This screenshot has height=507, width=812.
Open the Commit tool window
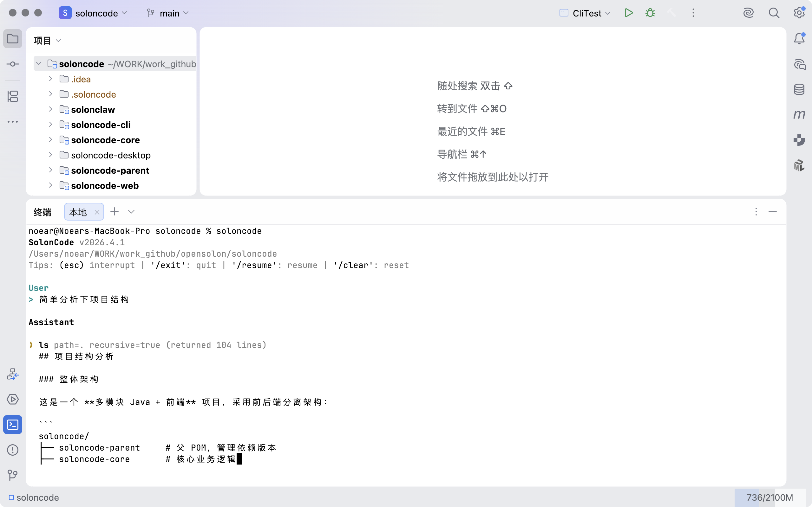(13, 64)
